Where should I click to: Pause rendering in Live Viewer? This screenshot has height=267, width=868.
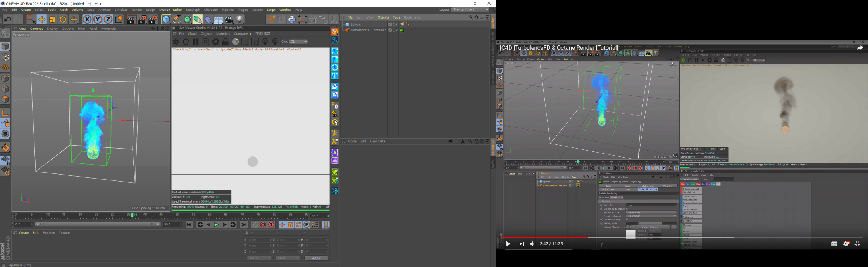point(196,42)
